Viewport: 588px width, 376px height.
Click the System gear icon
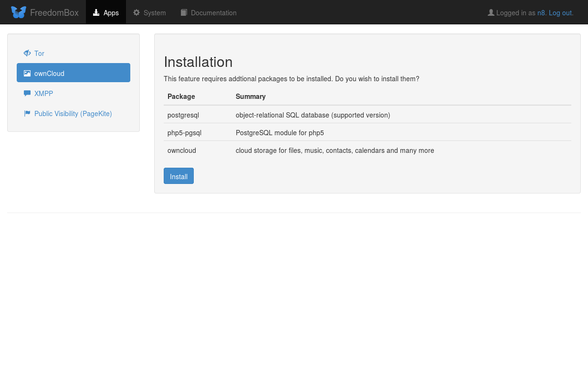tap(136, 13)
